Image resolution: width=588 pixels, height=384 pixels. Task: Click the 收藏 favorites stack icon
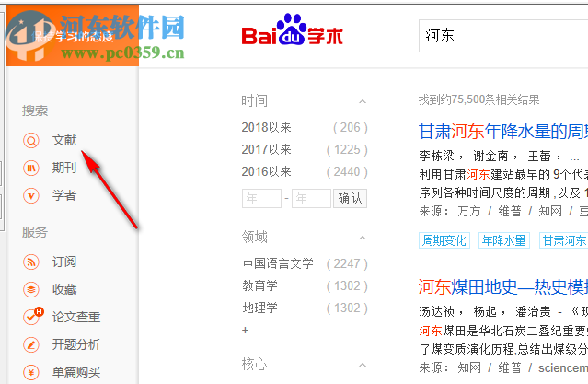pyautogui.click(x=31, y=289)
